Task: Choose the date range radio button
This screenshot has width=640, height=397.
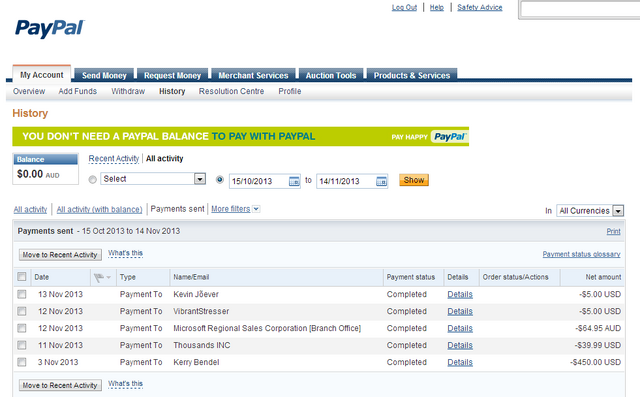Action: tap(220, 180)
